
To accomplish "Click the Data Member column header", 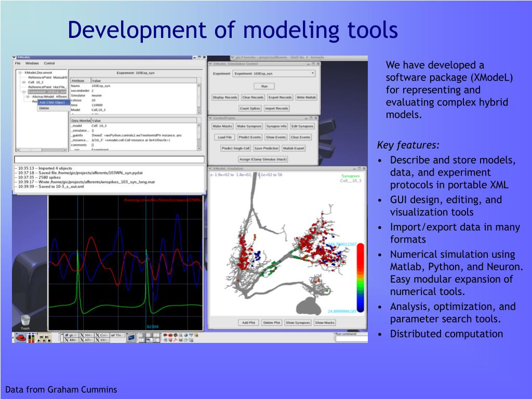I will click(81, 121).
